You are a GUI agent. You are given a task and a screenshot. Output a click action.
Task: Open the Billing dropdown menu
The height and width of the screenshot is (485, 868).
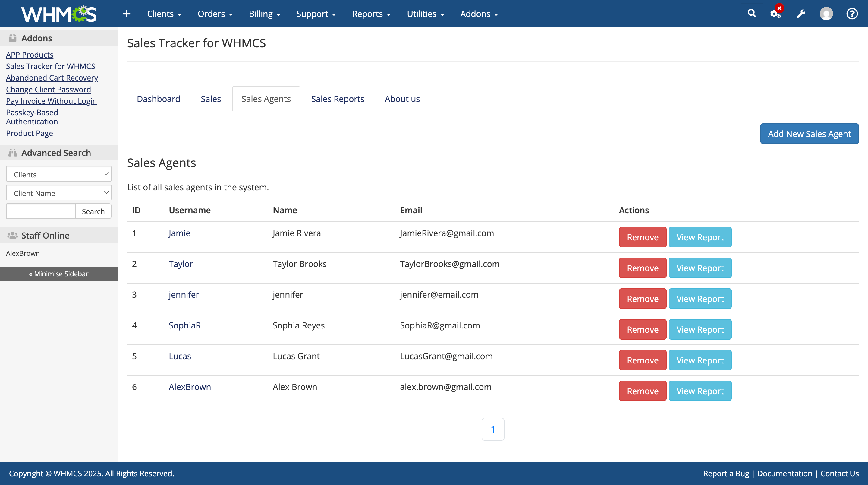point(264,14)
